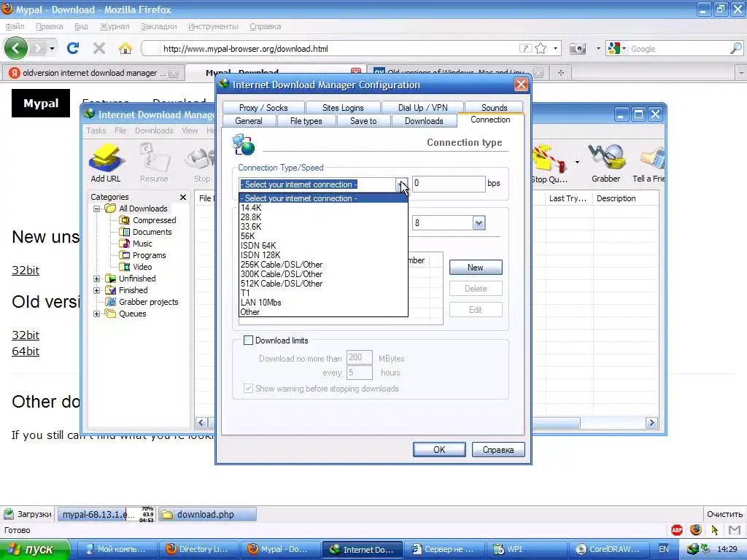Open the Stop Queue dropdown arrow
Viewport: 747px width, 560px height.
point(577,163)
